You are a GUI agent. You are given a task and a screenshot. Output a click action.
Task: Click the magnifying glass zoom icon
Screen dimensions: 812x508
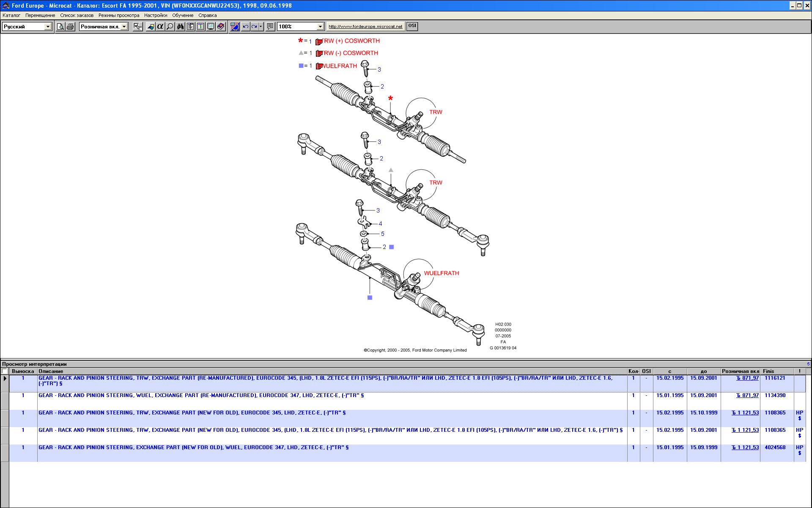pyautogui.click(x=170, y=27)
